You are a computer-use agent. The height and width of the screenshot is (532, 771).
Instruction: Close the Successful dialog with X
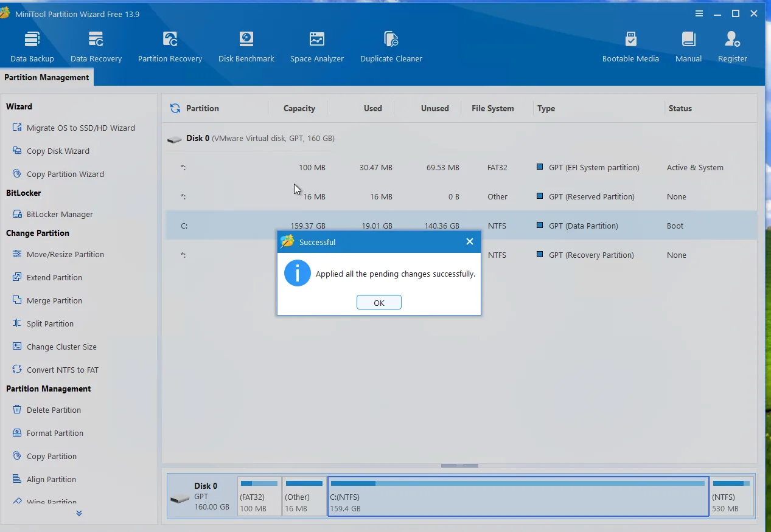point(470,241)
